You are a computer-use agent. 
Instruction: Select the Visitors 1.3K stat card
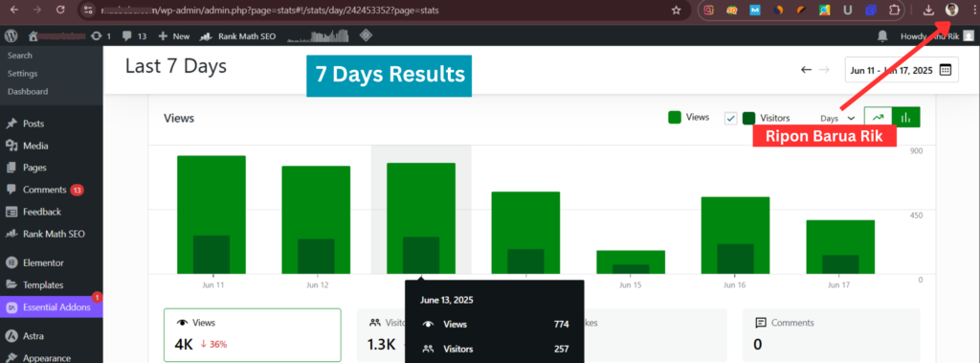[x=381, y=335]
